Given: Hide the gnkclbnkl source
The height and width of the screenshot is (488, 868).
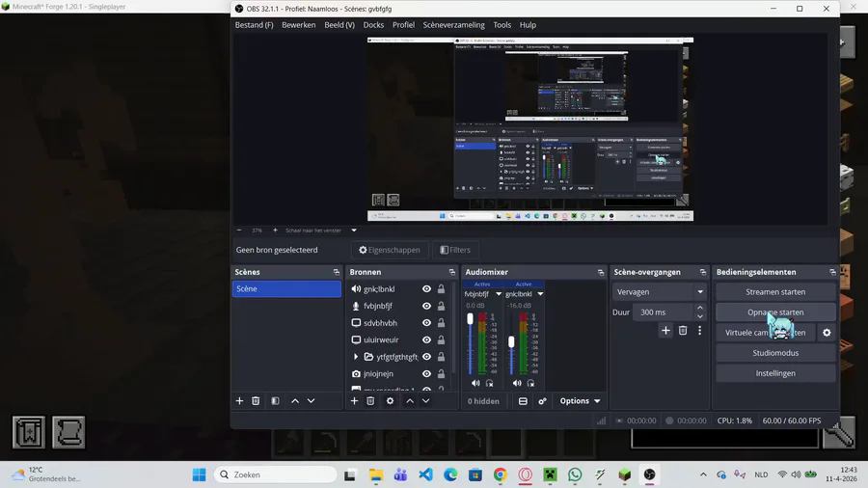Looking at the screenshot, I should 426,288.
